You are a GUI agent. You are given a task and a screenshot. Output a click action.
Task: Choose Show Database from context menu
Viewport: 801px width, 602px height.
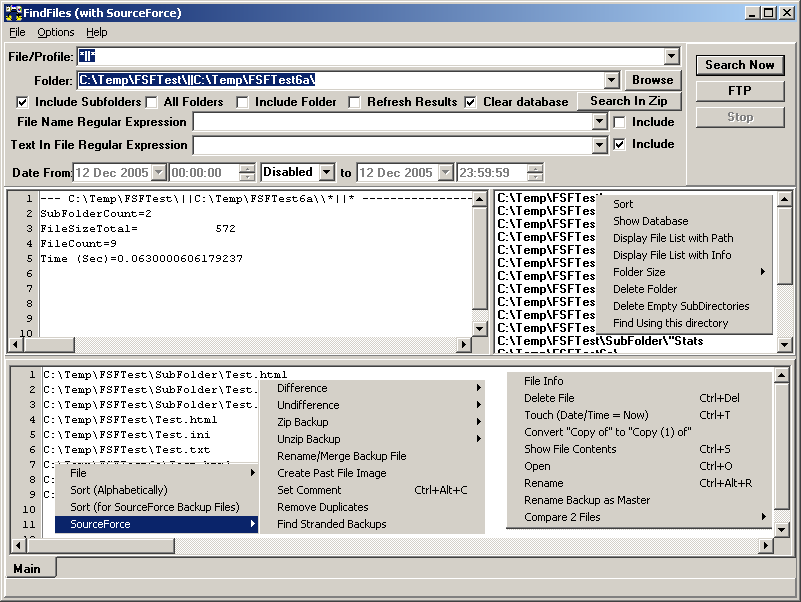tap(685, 221)
